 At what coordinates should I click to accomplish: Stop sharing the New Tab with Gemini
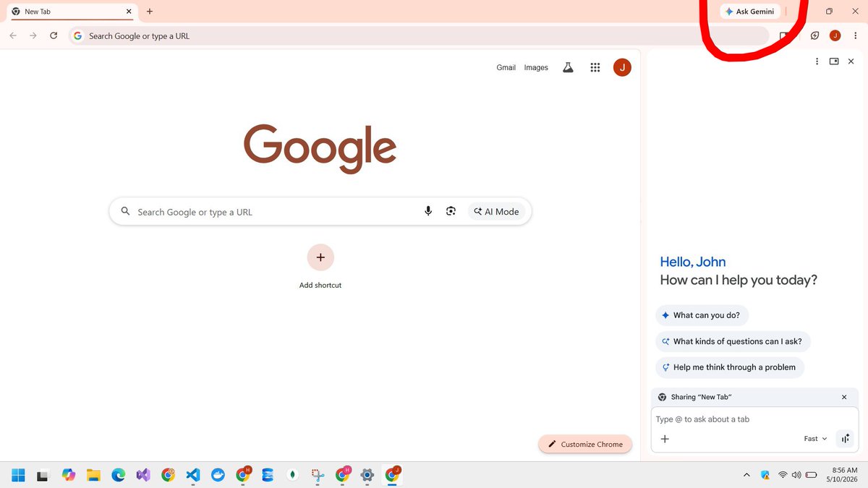(x=844, y=397)
